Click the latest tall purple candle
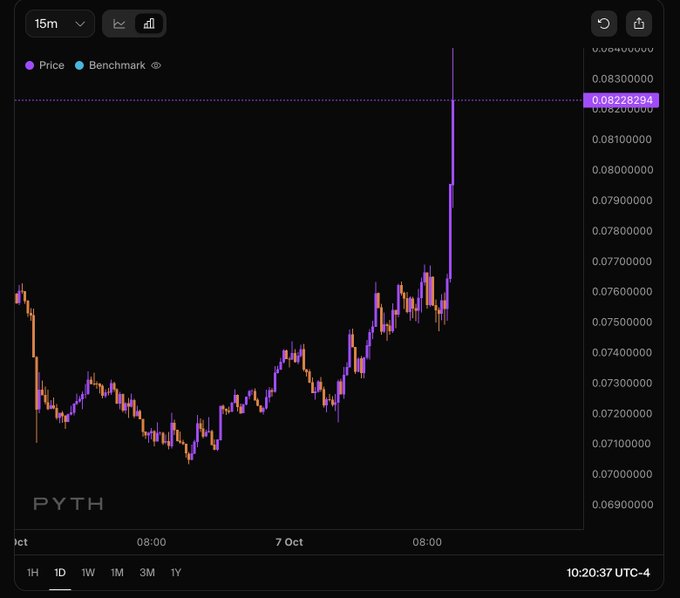The width and height of the screenshot is (680, 598). point(452,143)
